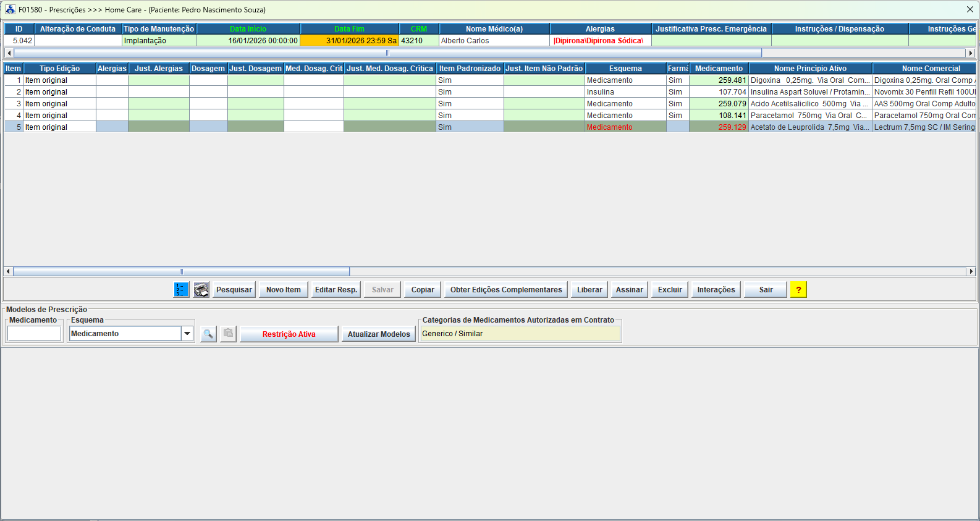
Task: Click the item grid horizontal scrollbar thumb
Action: point(181,271)
